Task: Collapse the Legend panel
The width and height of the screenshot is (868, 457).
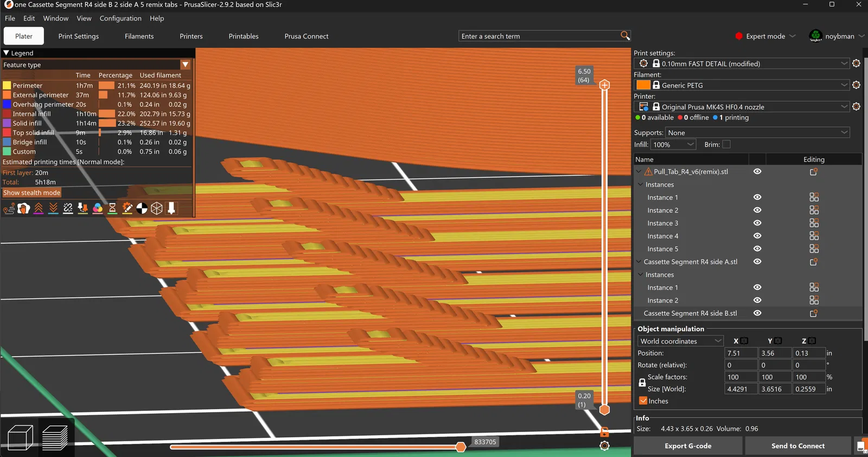Action: [x=7, y=53]
